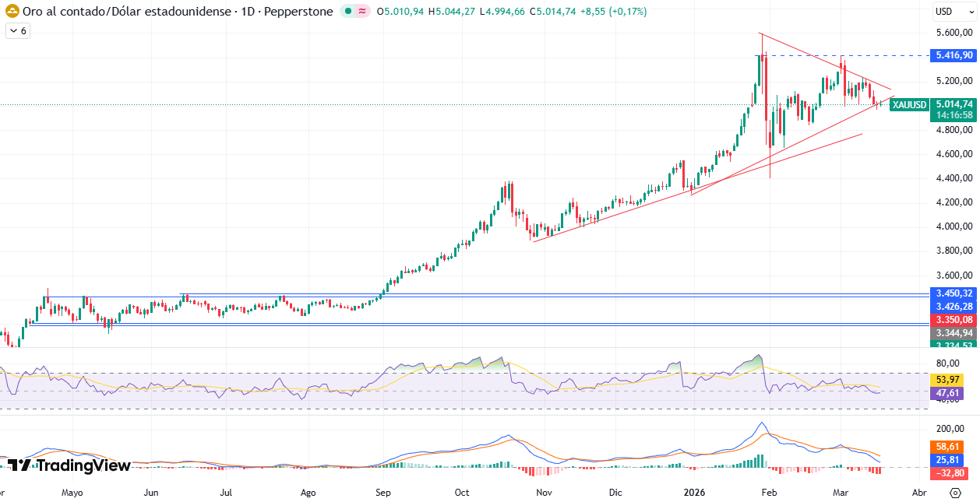Click the 3.450,32 horizontal level label
Screen dimensions: 980x502
(954, 293)
